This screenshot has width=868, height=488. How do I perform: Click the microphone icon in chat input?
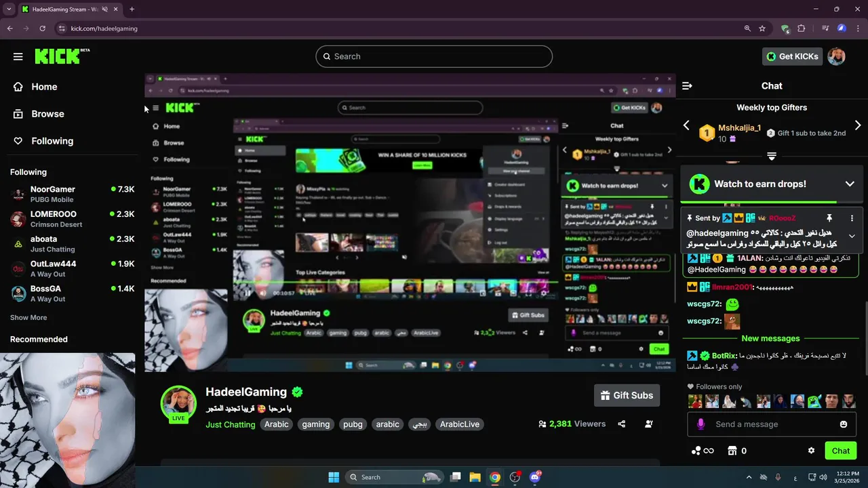701,424
